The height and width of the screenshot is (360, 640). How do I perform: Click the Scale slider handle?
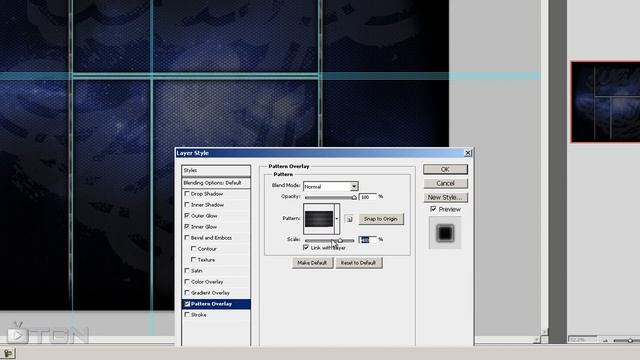pos(340,240)
